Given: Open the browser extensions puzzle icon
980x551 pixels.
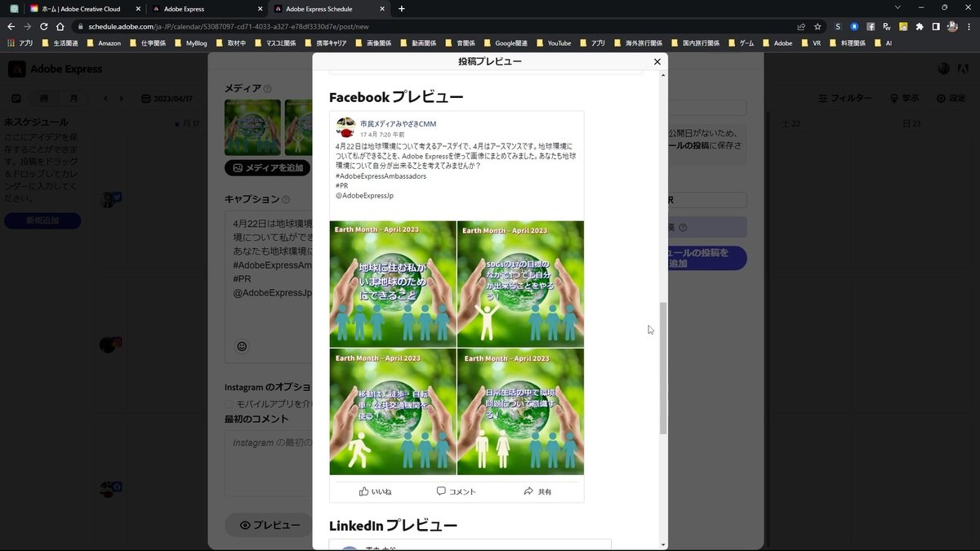Looking at the screenshot, I should pos(920,26).
